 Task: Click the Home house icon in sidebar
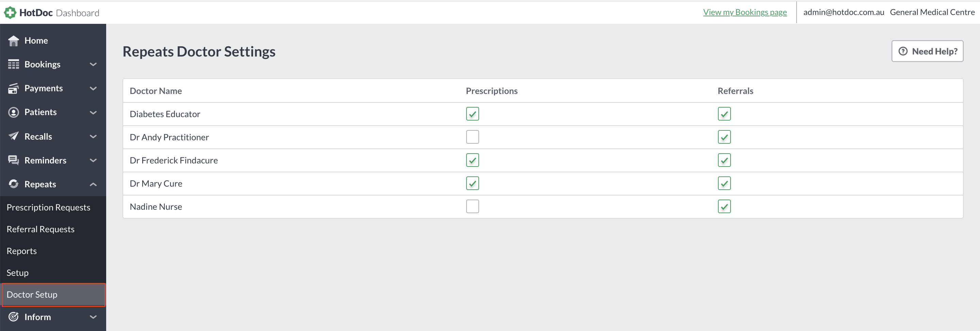(13, 41)
